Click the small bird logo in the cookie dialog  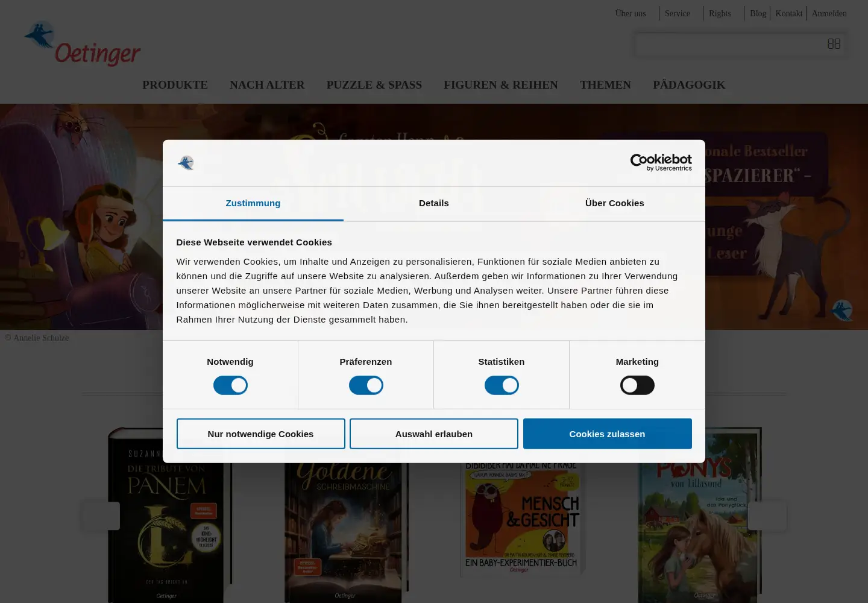(186, 163)
